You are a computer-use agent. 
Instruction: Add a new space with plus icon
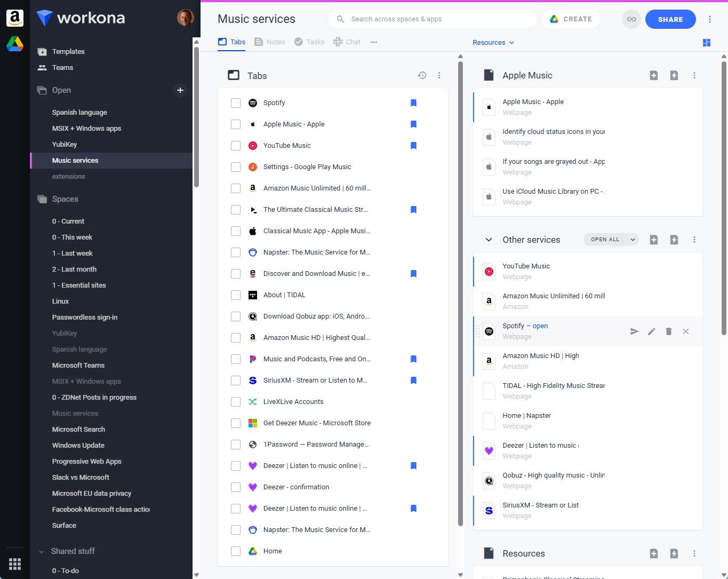[180, 90]
